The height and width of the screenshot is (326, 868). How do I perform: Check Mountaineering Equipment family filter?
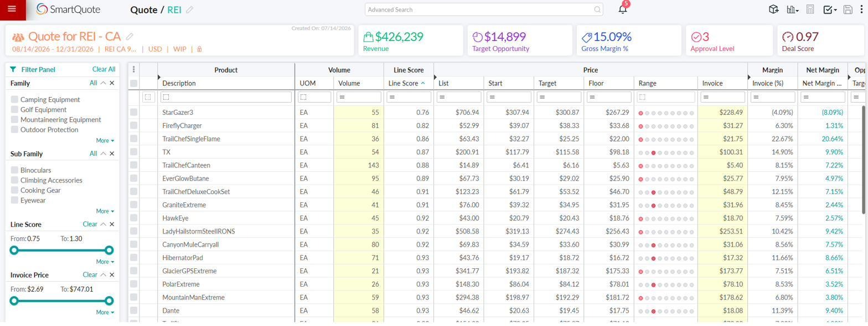[x=14, y=119]
